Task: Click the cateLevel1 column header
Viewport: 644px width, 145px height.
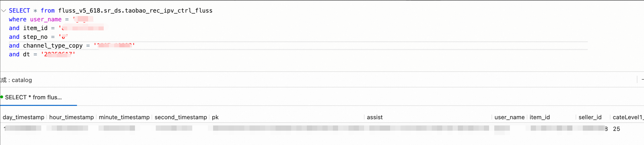Action: point(628,117)
